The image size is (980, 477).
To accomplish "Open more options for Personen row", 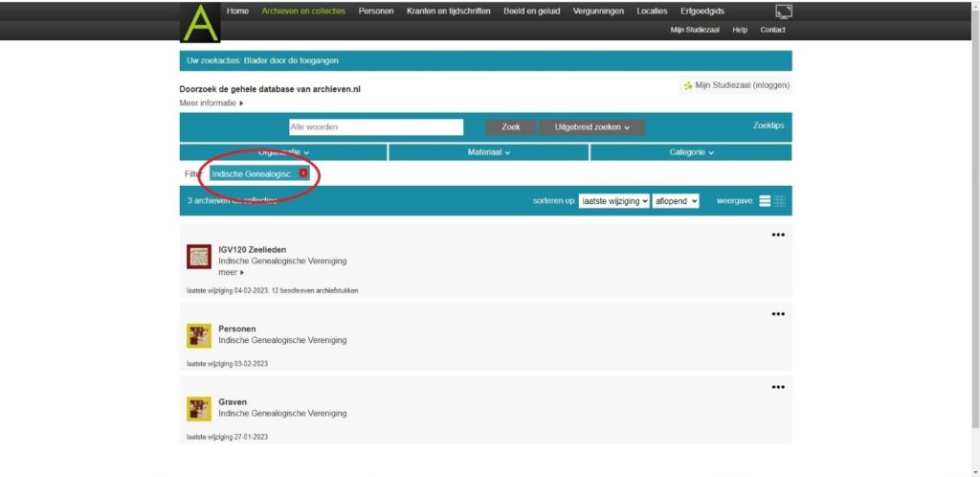I will tap(777, 314).
